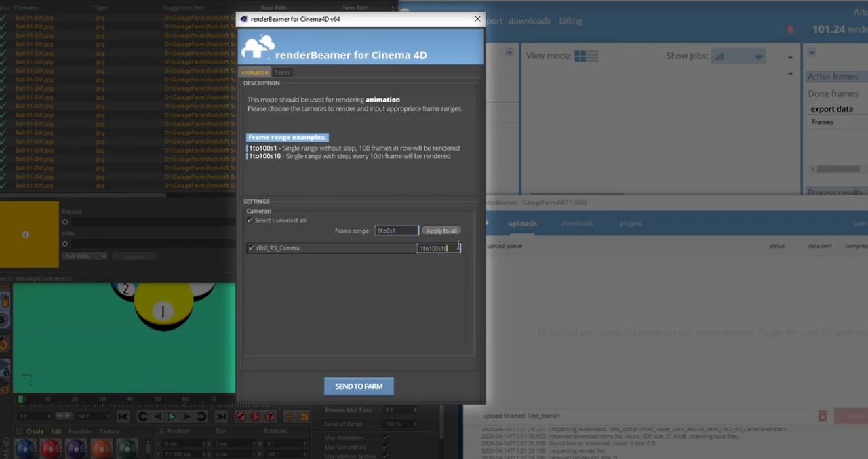Open billing tab in web manager
868x459 pixels.
pos(570,21)
